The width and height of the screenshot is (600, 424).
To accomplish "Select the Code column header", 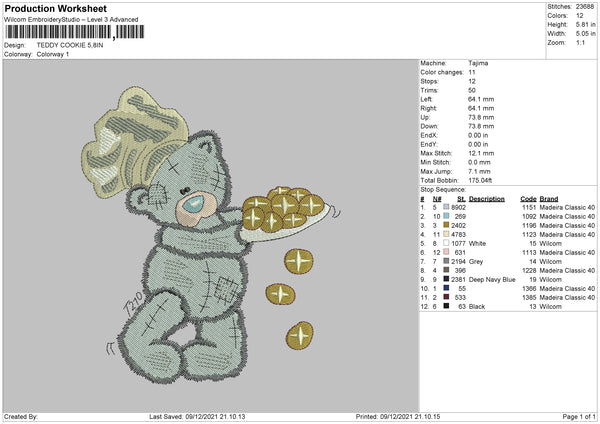I will [528, 199].
